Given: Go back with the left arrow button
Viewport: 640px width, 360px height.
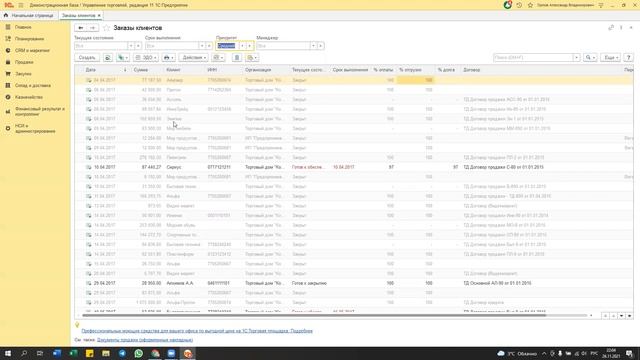Looking at the screenshot, I should [x=81, y=28].
